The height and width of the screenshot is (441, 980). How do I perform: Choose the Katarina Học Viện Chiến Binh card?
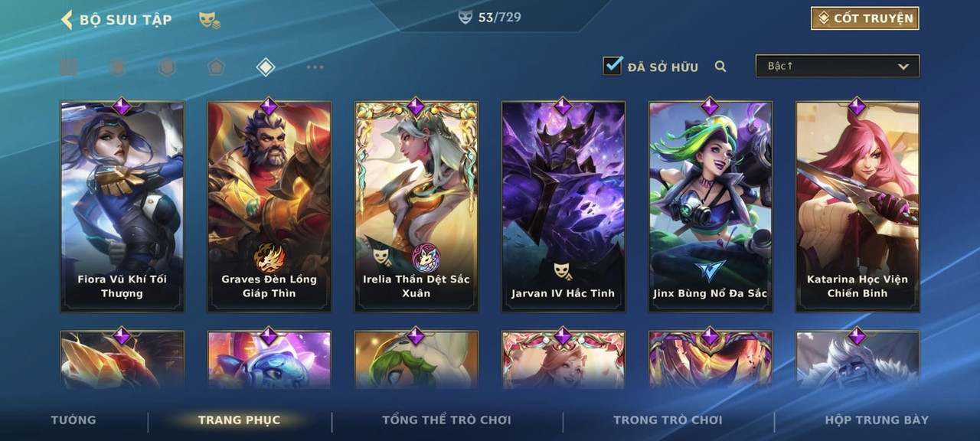(x=857, y=206)
